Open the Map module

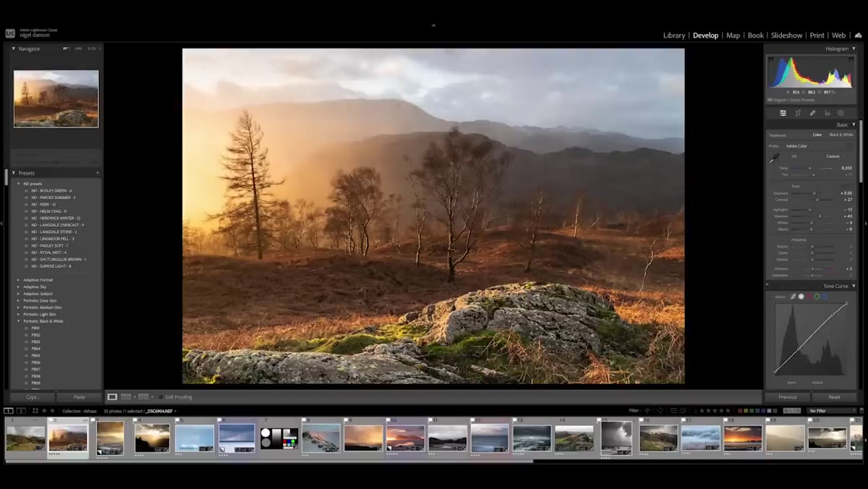(733, 35)
